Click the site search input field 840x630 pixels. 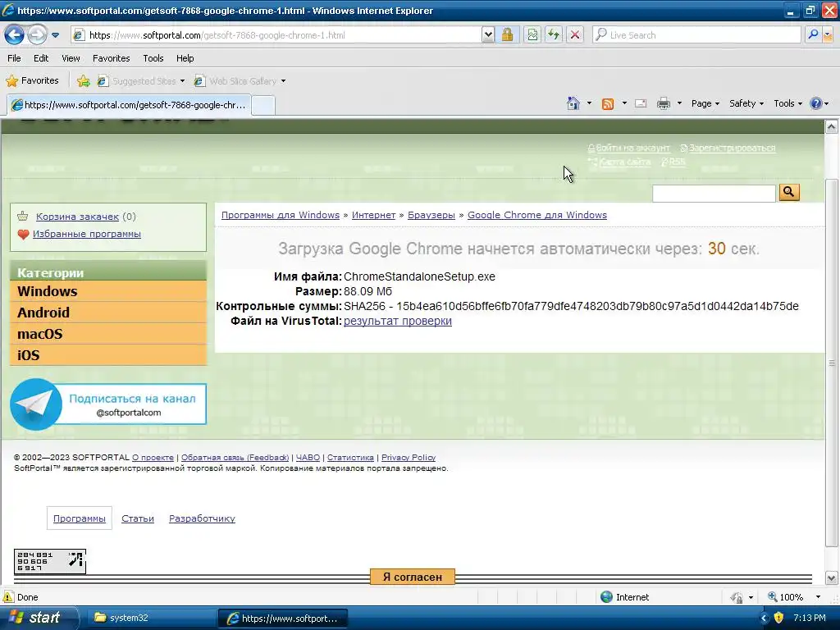[x=714, y=193]
